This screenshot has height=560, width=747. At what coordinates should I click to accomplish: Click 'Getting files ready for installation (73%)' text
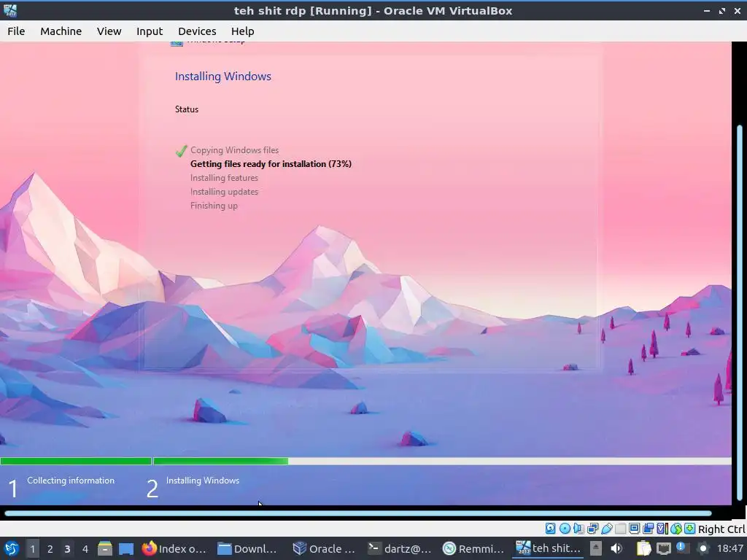click(271, 164)
